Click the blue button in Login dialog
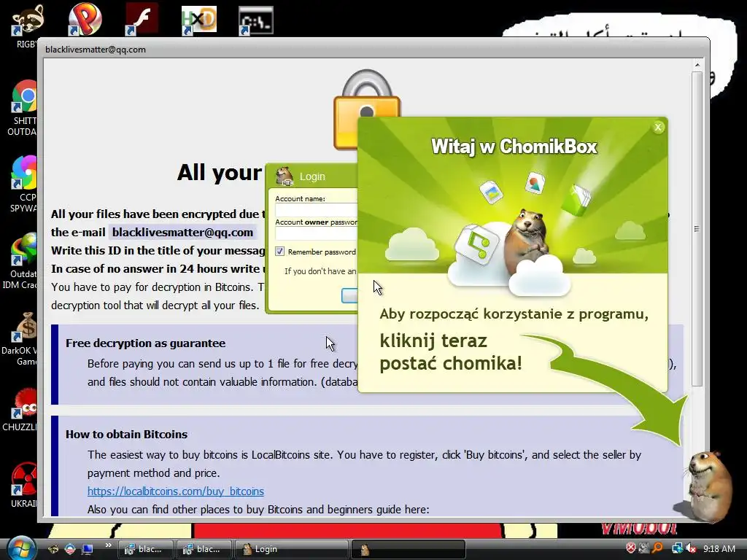 pyautogui.click(x=349, y=296)
